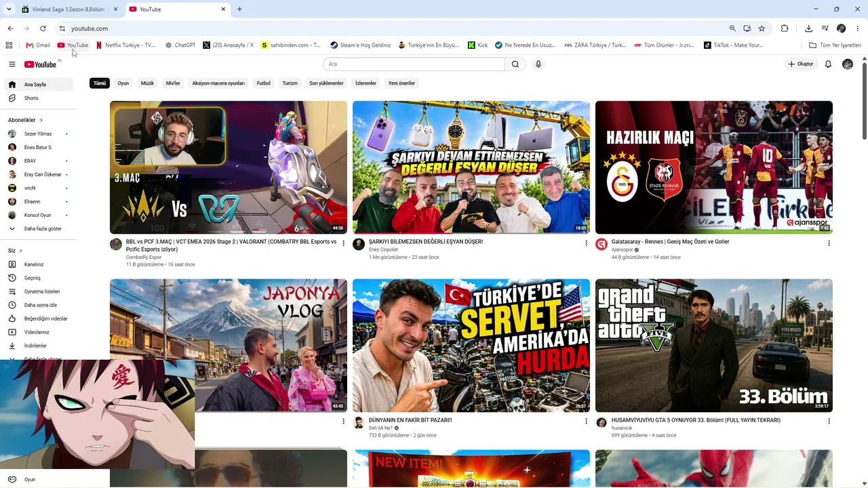Select the Mix'ler filter chip

pyautogui.click(x=173, y=83)
